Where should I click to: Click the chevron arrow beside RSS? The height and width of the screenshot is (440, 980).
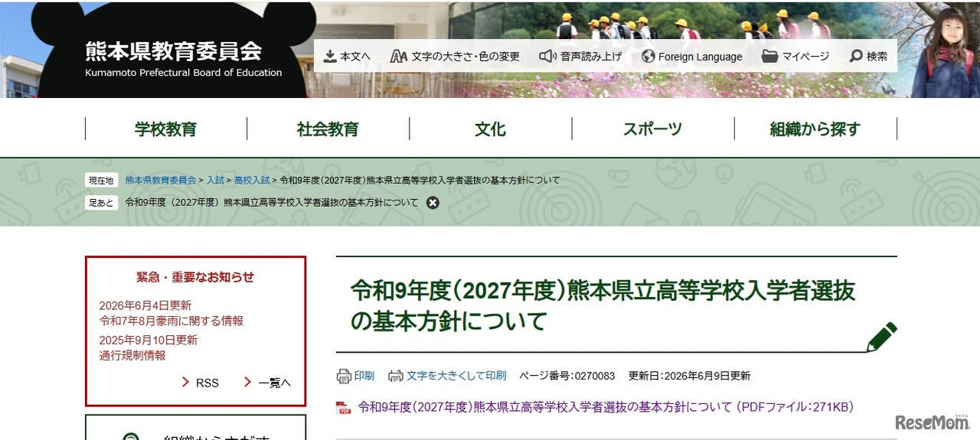[x=186, y=382]
